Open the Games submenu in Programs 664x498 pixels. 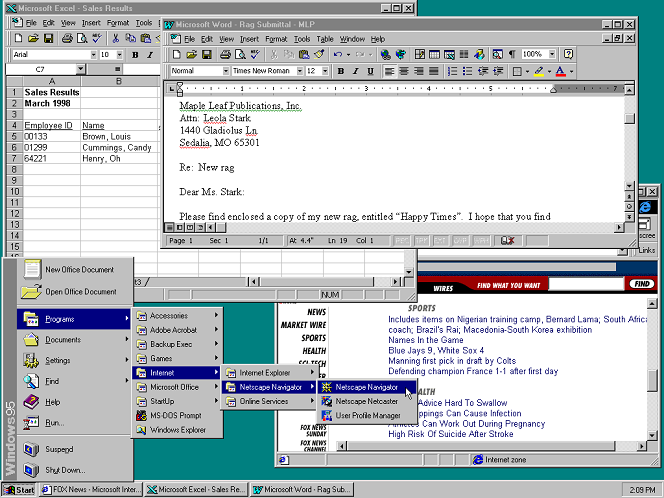click(x=177, y=358)
